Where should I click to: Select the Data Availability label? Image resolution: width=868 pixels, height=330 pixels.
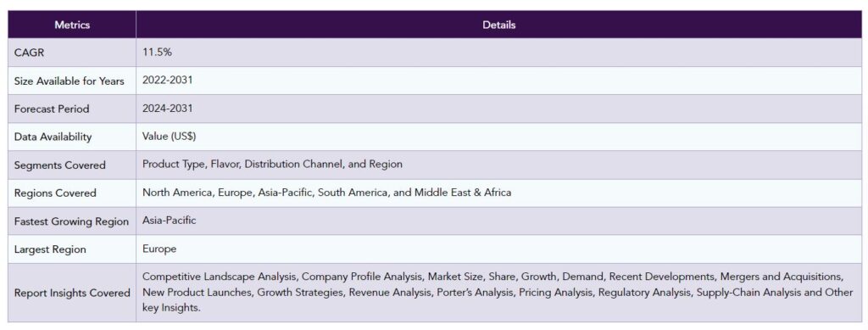tap(53, 137)
